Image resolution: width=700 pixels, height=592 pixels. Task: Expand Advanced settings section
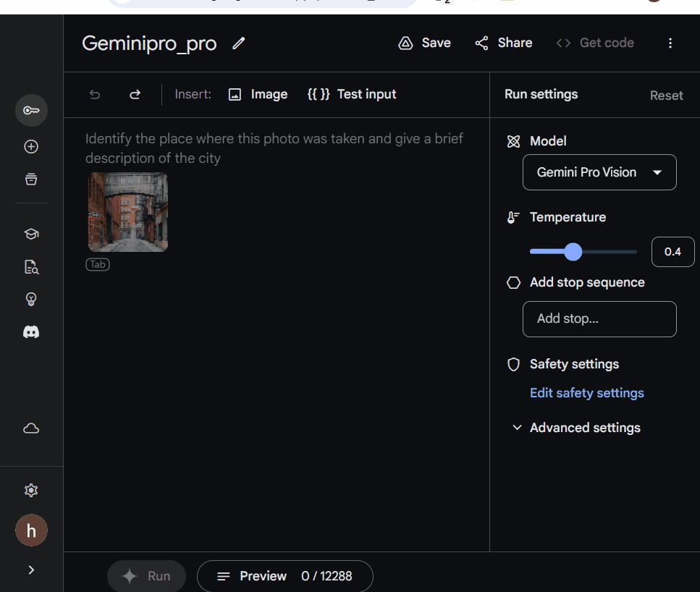point(576,428)
